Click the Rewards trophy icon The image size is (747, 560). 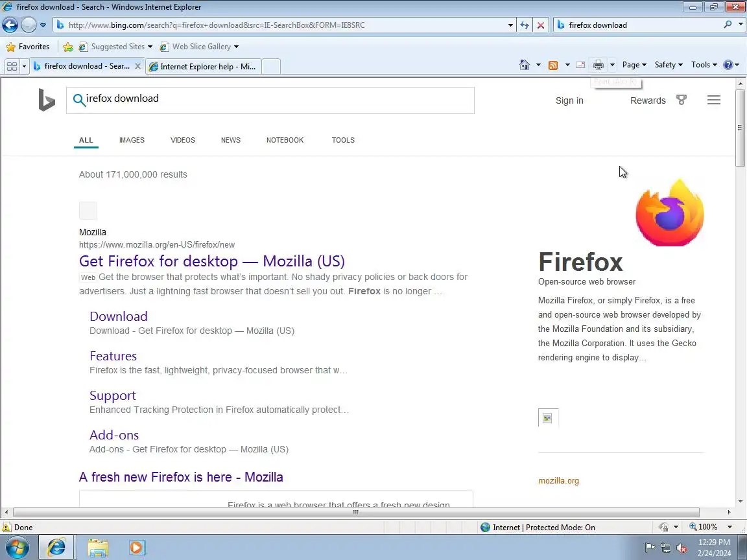click(x=682, y=100)
